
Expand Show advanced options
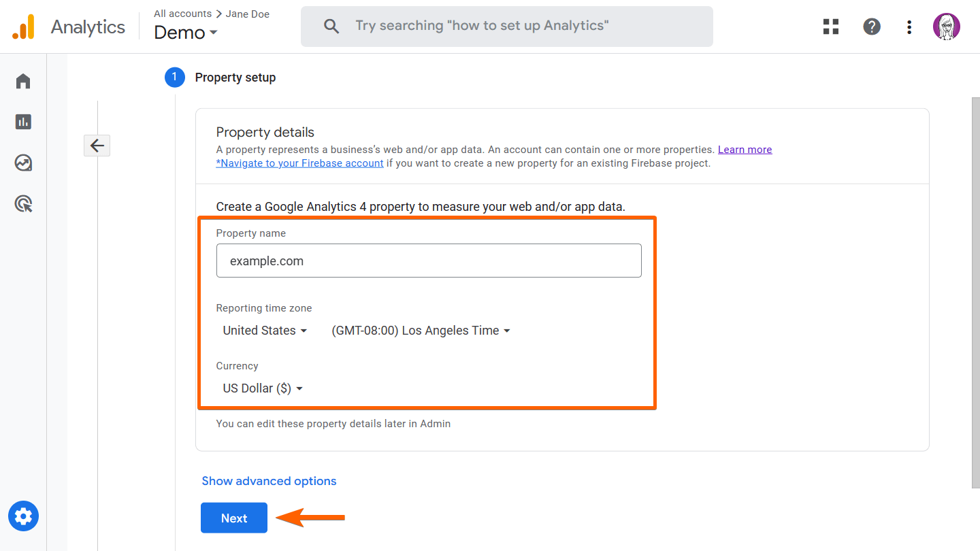(269, 481)
